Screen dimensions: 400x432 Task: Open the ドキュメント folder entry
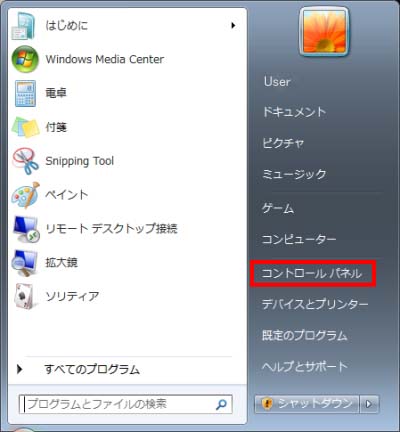click(x=294, y=112)
